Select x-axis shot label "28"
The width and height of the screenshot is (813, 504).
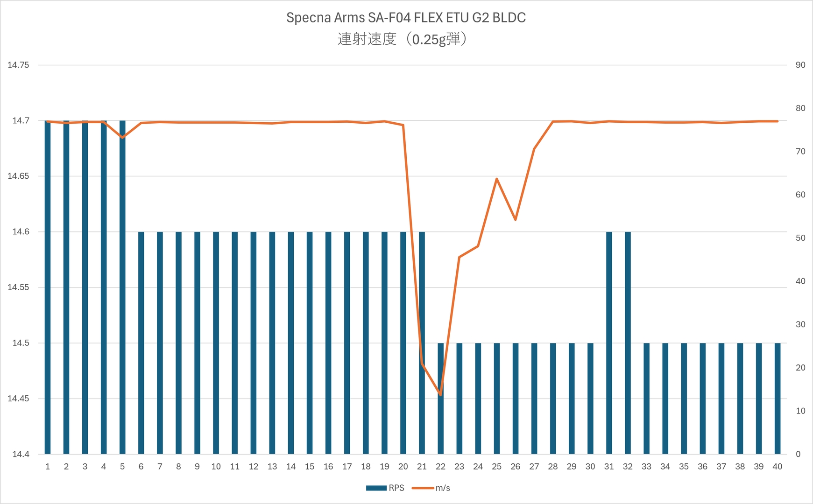(553, 467)
